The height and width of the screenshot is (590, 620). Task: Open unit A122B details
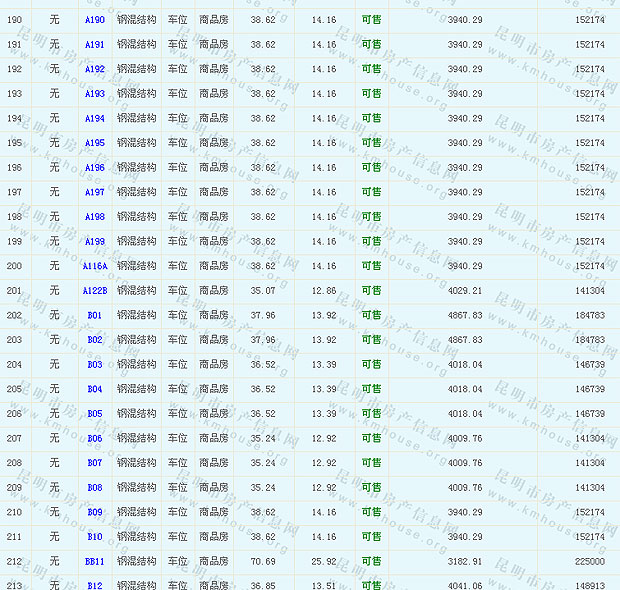click(95, 291)
